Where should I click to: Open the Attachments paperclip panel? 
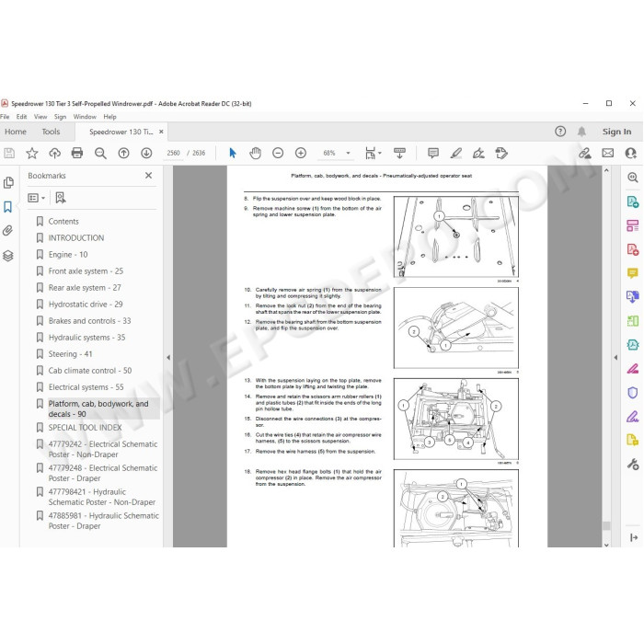[x=7, y=230]
